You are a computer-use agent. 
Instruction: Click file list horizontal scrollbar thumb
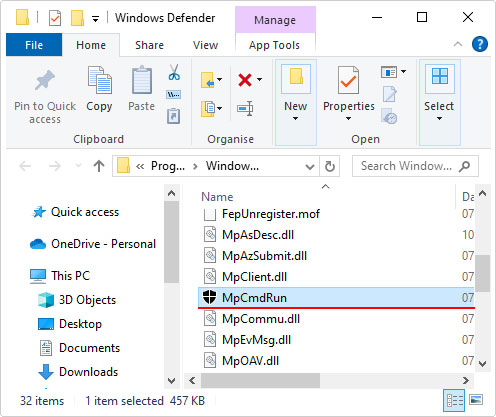[x=261, y=380]
